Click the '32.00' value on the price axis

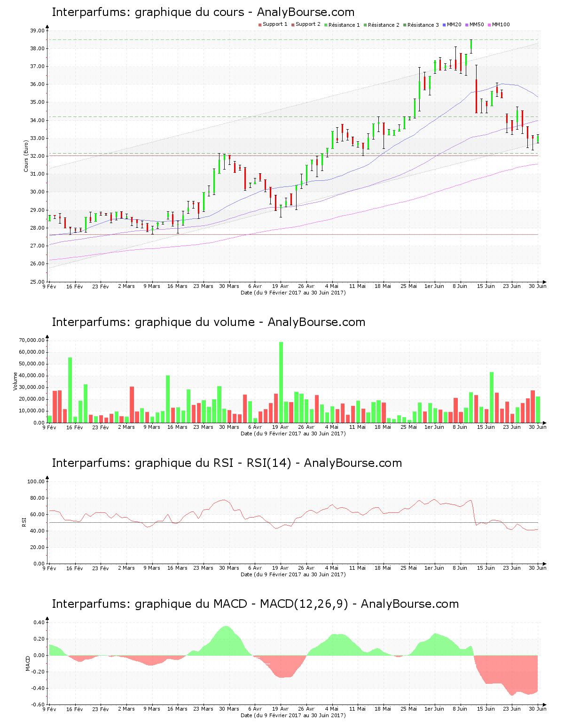(37, 156)
